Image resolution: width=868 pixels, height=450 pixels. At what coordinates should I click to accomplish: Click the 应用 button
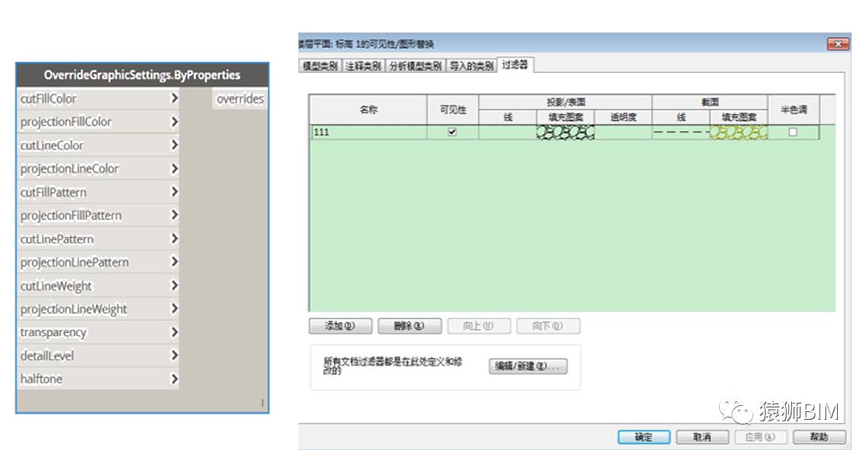pos(760,437)
